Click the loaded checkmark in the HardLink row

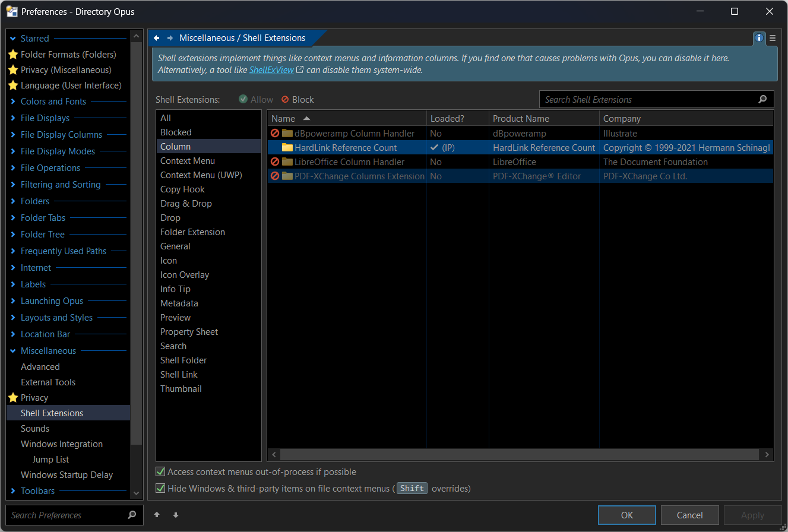[435, 147]
